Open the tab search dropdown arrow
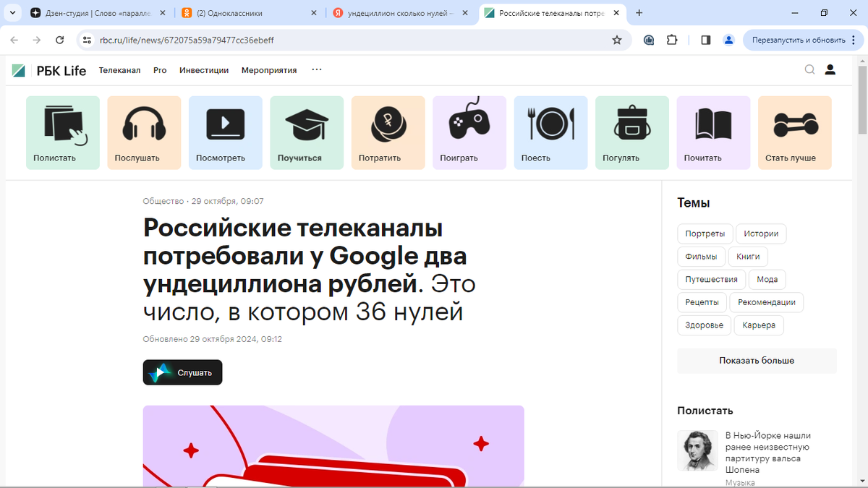This screenshot has height=488, width=868. coord(12,13)
